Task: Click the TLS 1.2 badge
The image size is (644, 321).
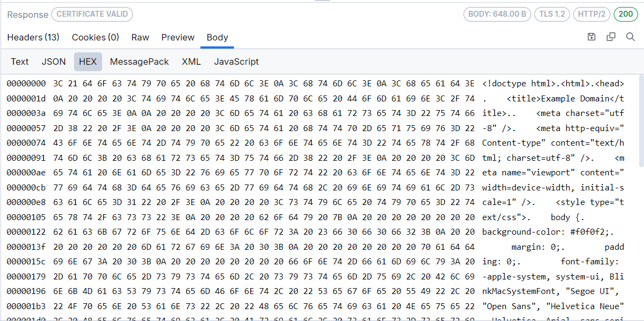Action: click(552, 14)
